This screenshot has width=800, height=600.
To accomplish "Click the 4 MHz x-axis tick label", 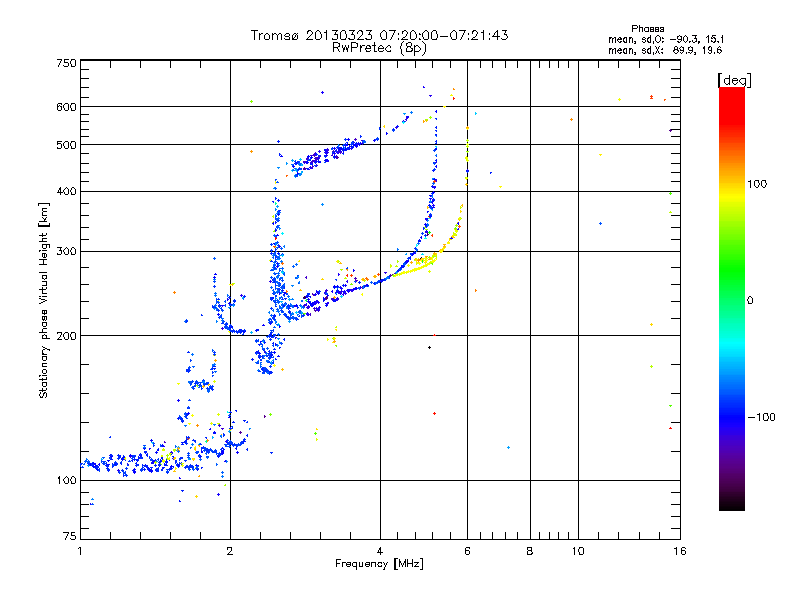I will tap(380, 551).
